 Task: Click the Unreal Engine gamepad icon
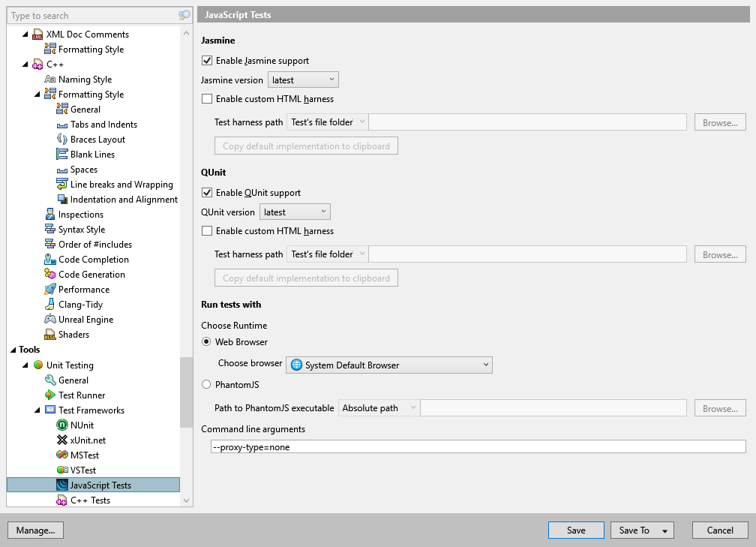coord(50,320)
